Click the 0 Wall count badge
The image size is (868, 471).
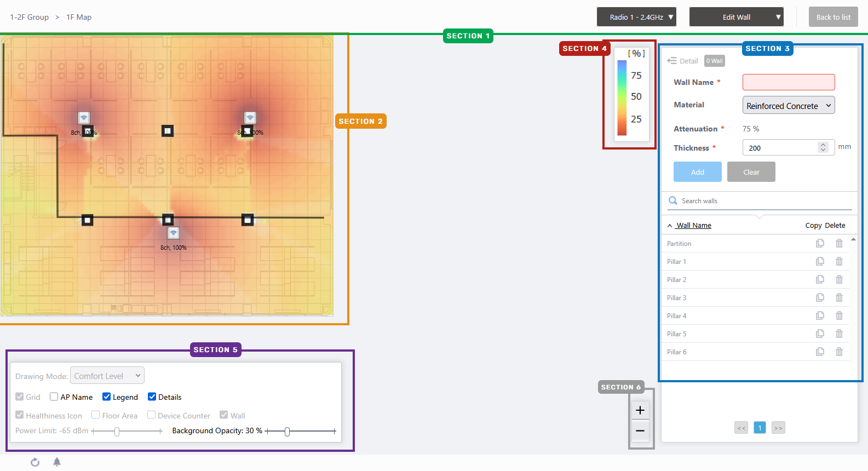point(715,61)
